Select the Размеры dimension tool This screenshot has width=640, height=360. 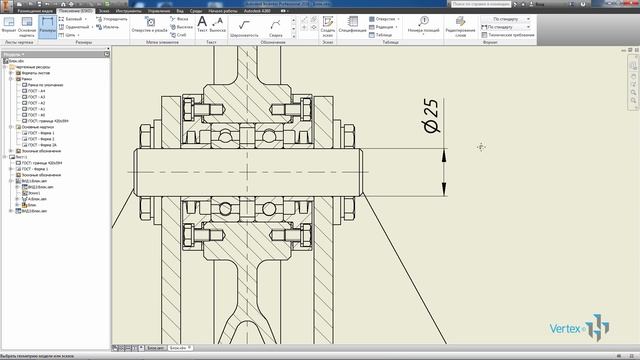point(47,27)
